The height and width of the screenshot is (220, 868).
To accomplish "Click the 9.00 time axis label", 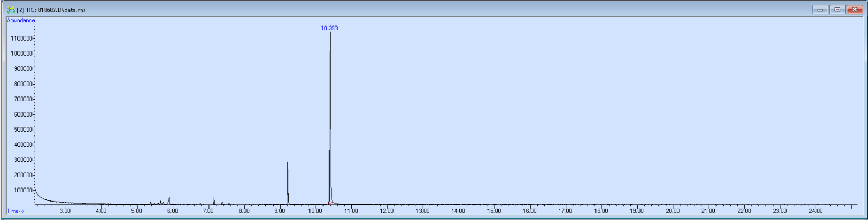I will coord(280,211).
